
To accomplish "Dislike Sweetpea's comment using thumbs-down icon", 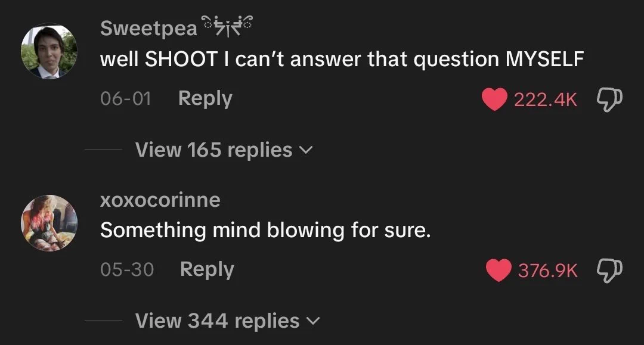I will (x=609, y=100).
